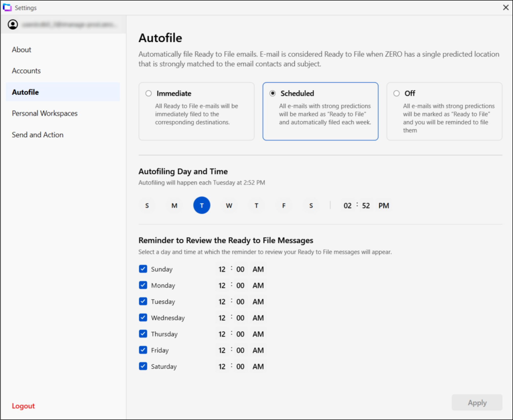Viewport: 513px width, 420px height.
Task: Click Thursday reminder hour field
Action: 222,334
